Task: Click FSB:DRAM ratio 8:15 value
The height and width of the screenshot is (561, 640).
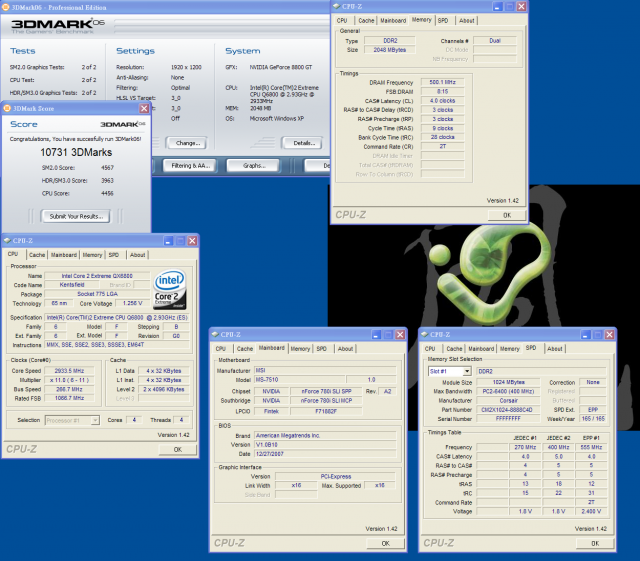Action: [x=442, y=91]
